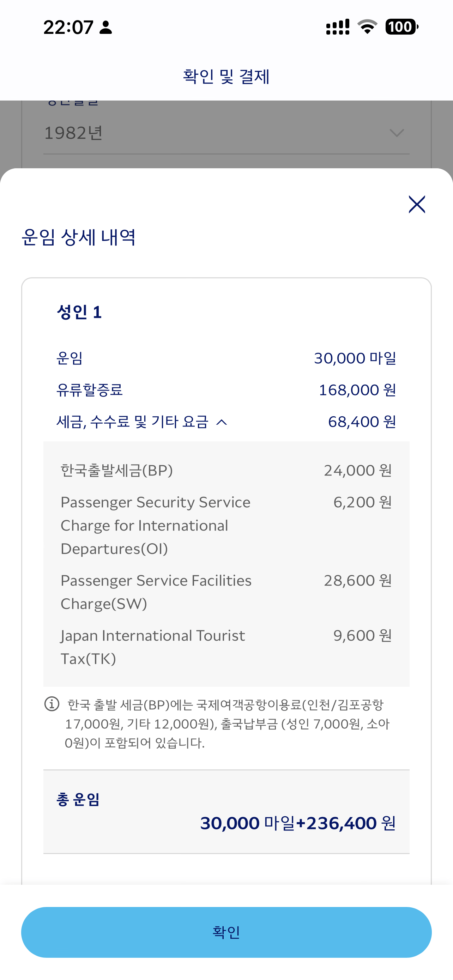Tap the 확인 confirm button
Image resolution: width=453 pixels, height=980 pixels.
226,932
